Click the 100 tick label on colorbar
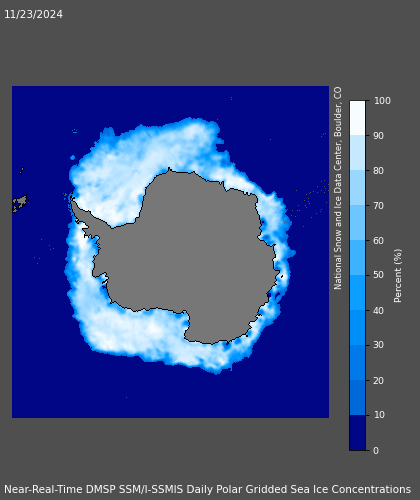This screenshot has width=420, height=500. (x=382, y=101)
